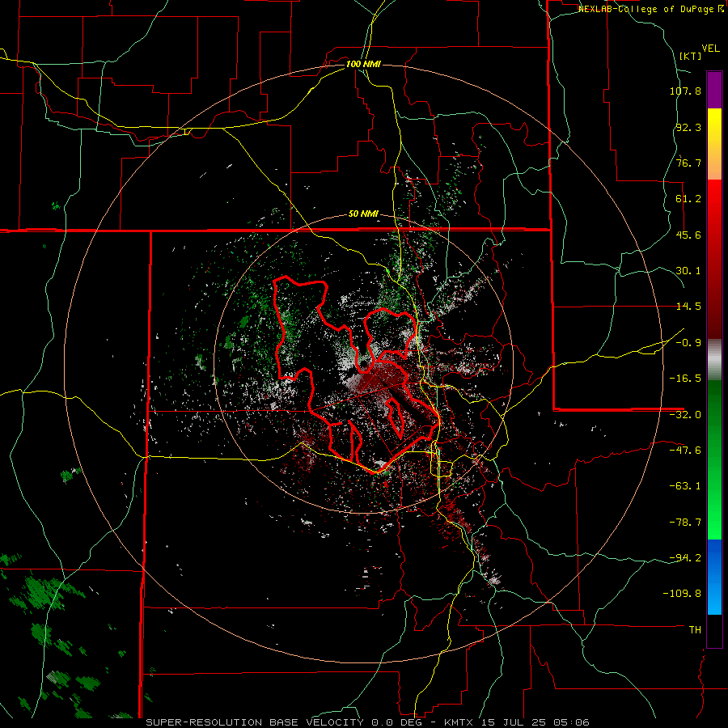Image resolution: width=728 pixels, height=728 pixels.
Task: Click the yellow-orange segment of velocity color bar
Action: 714,144
